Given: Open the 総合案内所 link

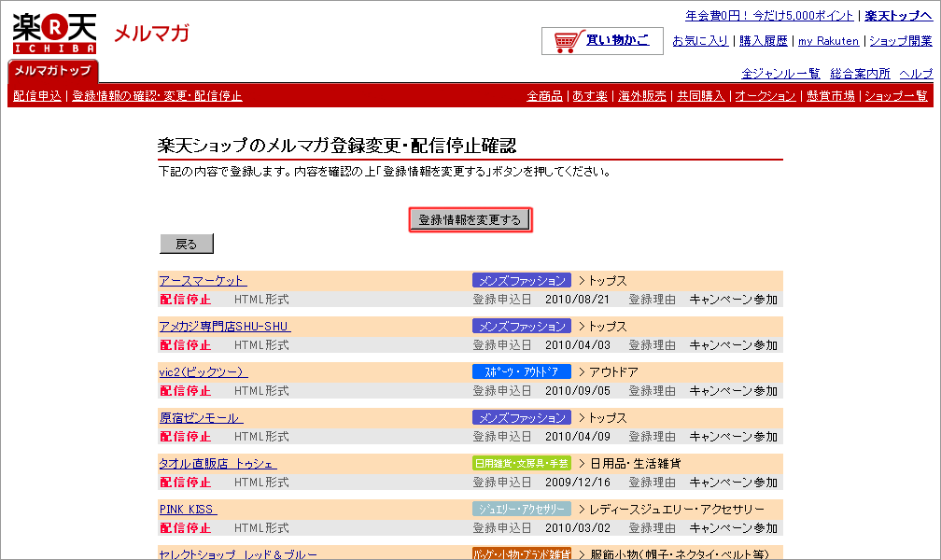Looking at the screenshot, I should pos(860,73).
